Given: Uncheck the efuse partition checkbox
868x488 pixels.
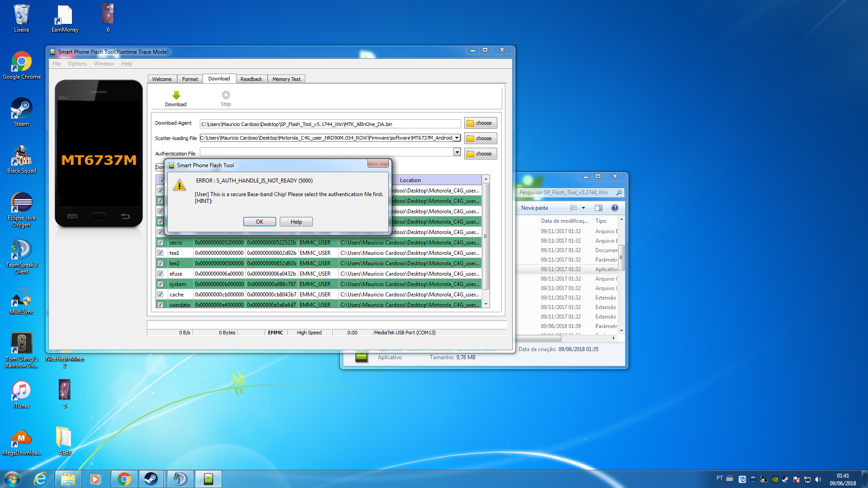Looking at the screenshot, I should pos(160,274).
